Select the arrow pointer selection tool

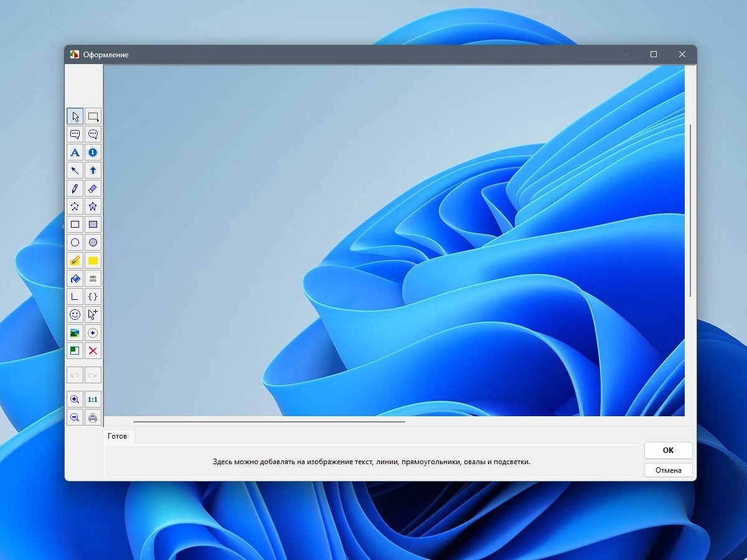click(x=75, y=116)
